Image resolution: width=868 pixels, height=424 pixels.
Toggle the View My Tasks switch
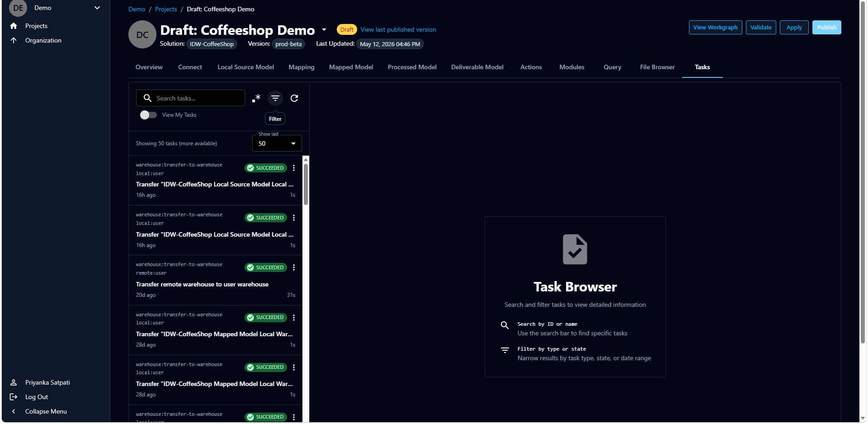coord(148,115)
